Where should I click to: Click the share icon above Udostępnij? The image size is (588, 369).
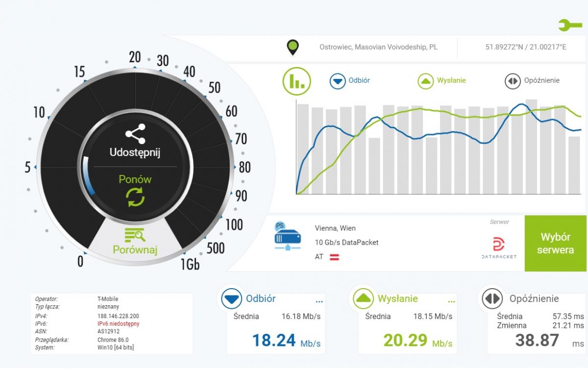coord(135,134)
